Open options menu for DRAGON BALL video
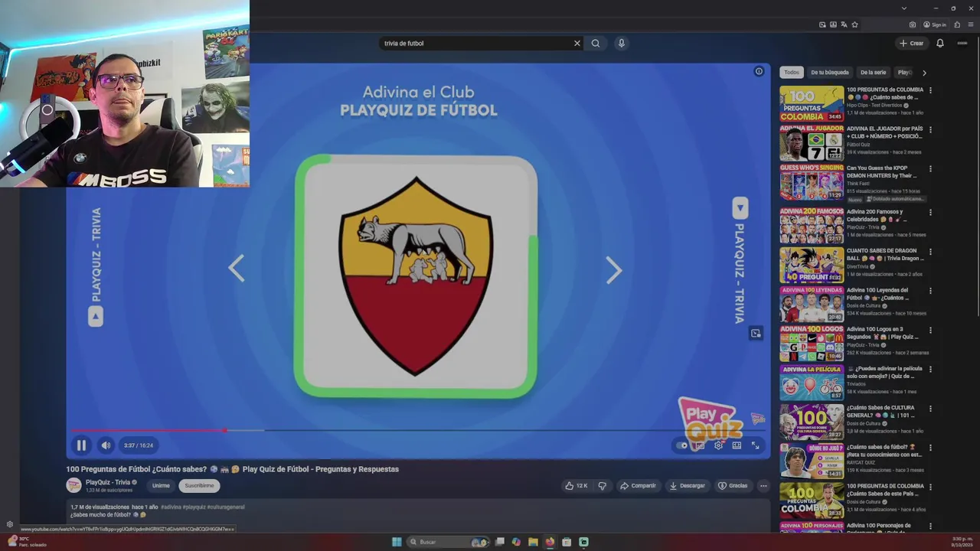Screen dimensions: 980x551 coord(930,251)
